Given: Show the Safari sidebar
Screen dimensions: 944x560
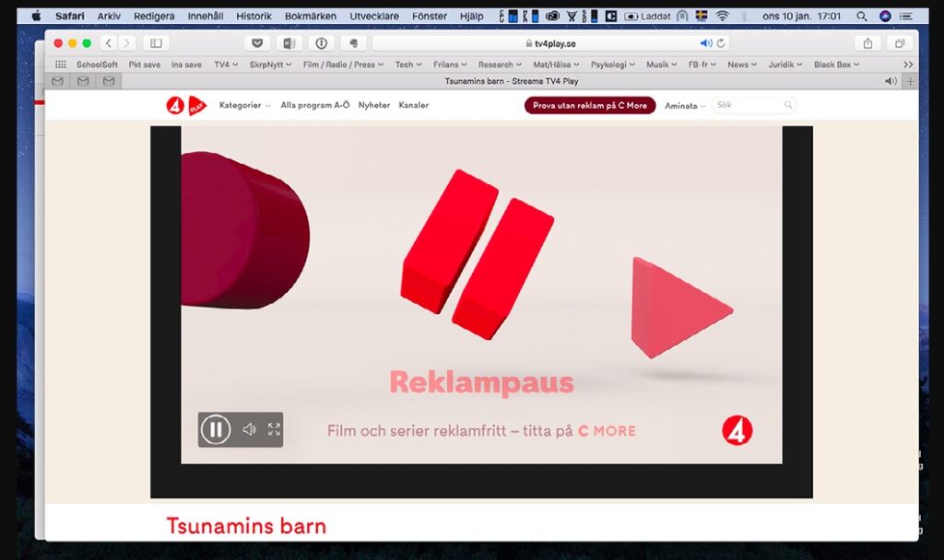Looking at the screenshot, I should pyautogui.click(x=156, y=43).
